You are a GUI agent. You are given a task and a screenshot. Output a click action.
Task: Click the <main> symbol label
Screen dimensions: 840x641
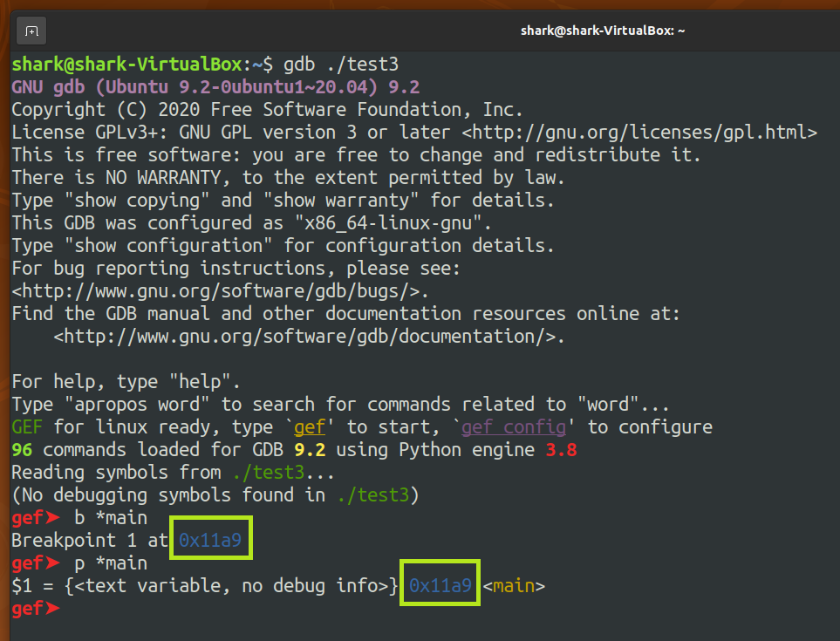(514, 586)
